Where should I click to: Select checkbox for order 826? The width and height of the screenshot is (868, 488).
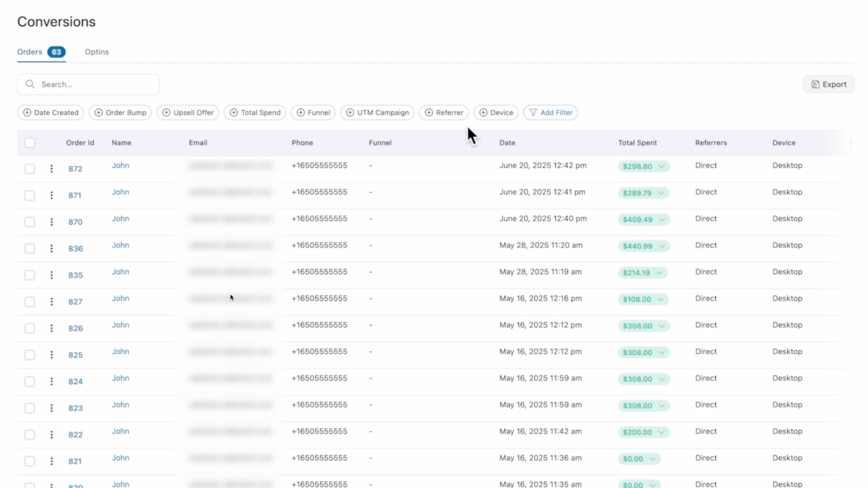(30, 328)
